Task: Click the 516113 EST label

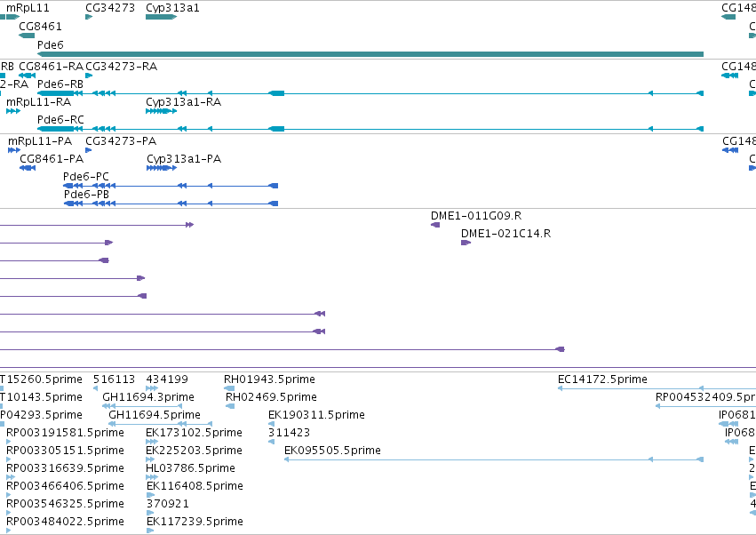Action: (114, 379)
